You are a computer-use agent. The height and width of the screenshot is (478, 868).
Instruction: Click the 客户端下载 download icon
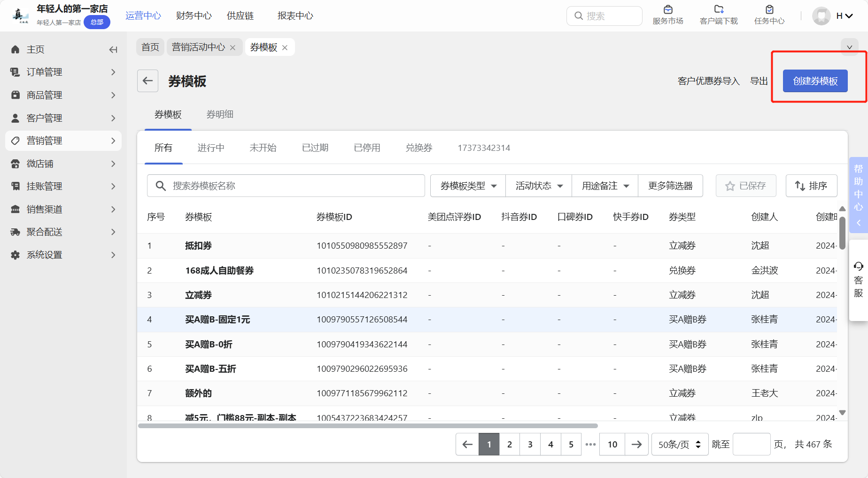[x=719, y=10]
